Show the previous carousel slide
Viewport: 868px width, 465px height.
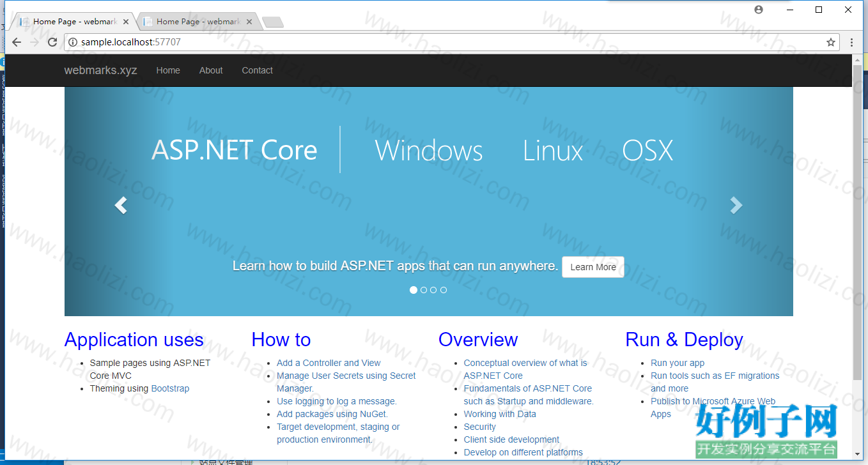(x=120, y=205)
